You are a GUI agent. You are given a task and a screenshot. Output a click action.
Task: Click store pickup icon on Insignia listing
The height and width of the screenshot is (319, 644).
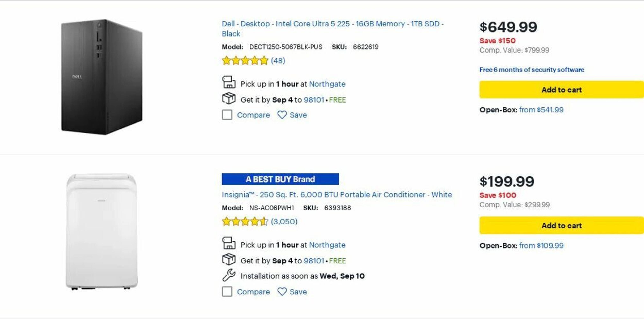point(229,244)
